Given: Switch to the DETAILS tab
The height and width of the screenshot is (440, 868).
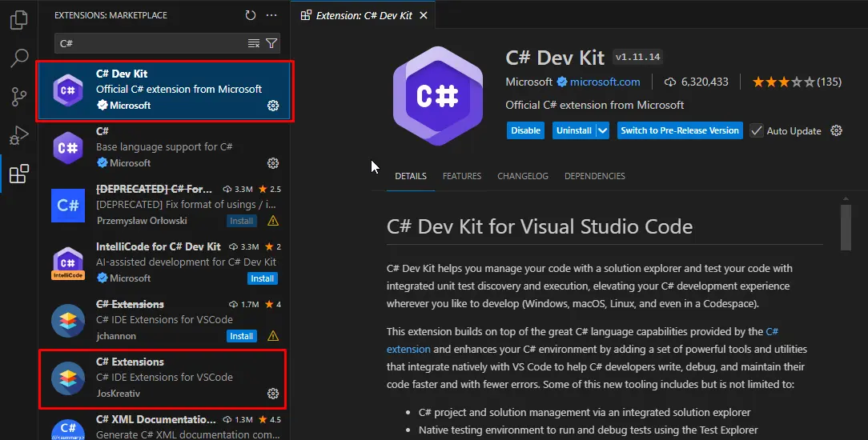Looking at the screenshot, I should click(411, 176).
